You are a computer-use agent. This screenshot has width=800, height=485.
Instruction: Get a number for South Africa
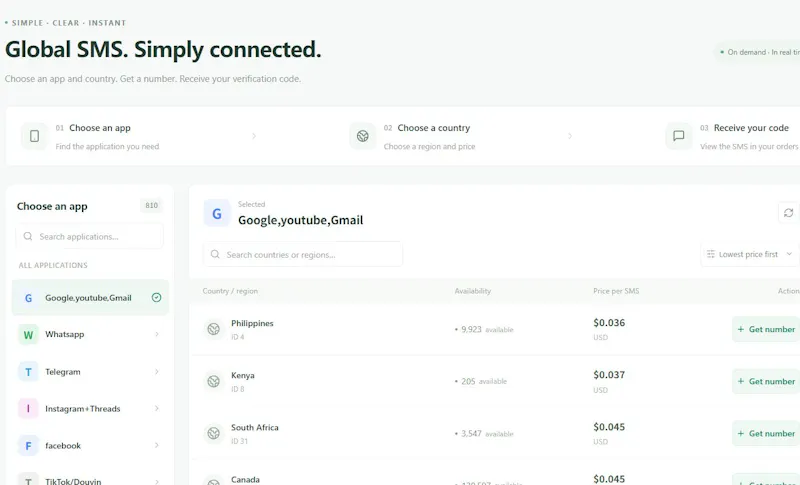[x=766, y=433]
